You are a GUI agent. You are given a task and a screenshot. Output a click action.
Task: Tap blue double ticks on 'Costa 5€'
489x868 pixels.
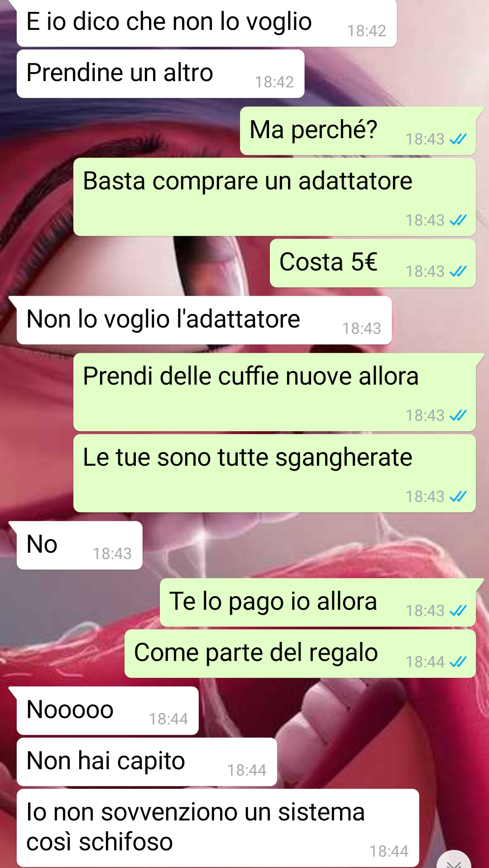click(x=458, y=271)
